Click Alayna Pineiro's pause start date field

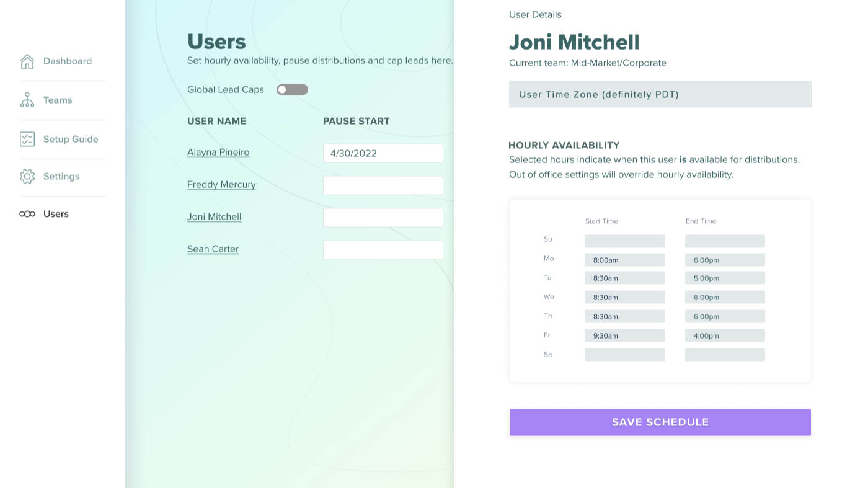coord(383,153)
